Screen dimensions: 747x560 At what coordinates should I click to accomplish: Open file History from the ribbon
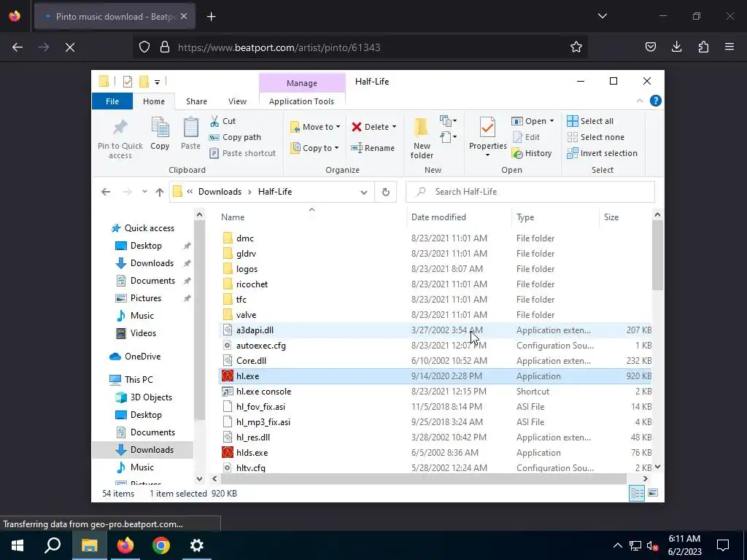click(532, 153)
